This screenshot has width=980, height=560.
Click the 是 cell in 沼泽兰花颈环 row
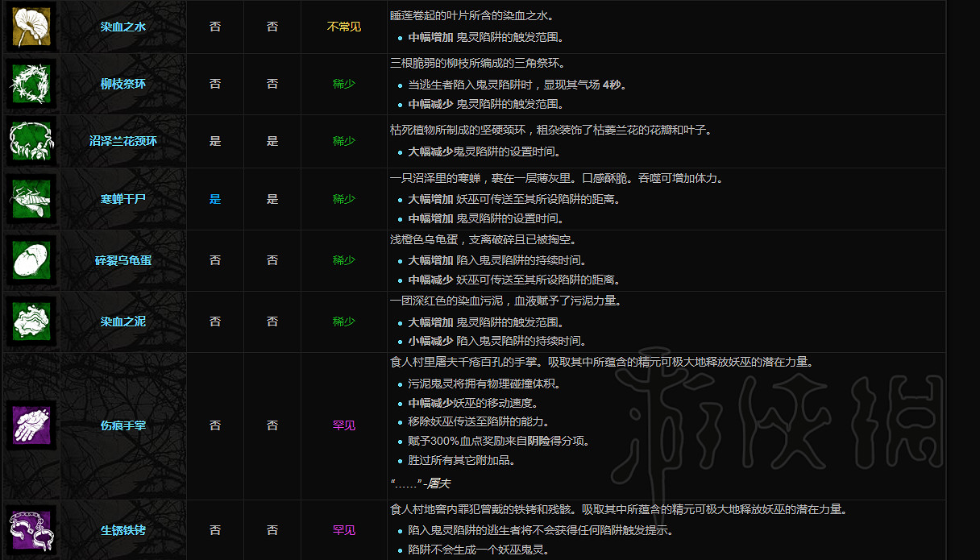click(214, 141)
